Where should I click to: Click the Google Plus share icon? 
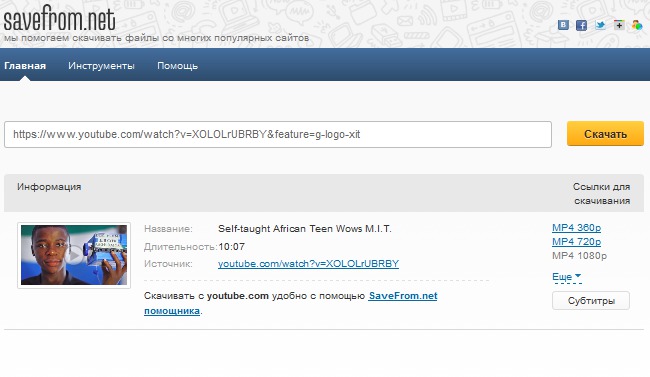(x=618, y=25)
